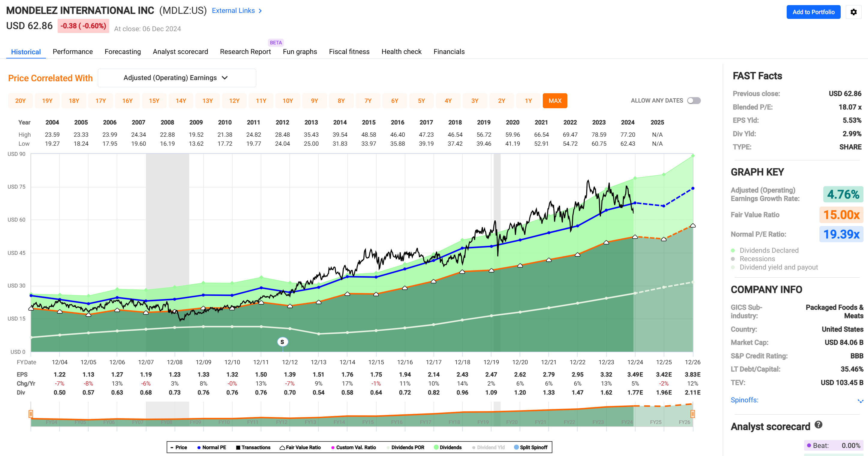Click the Add to Portfolio button
Screen dimensions: 868x456
[813, 12]
